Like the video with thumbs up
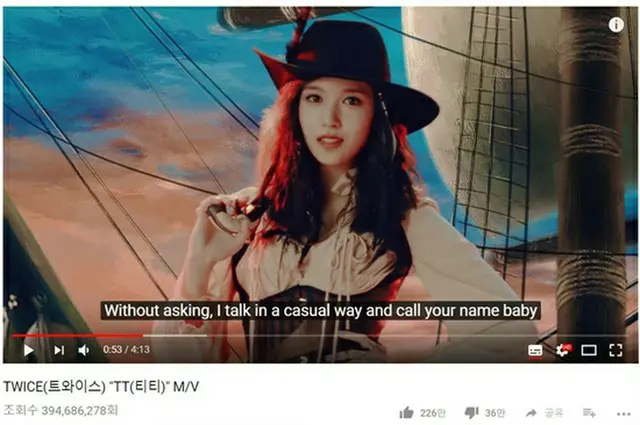 pos(407,413)
